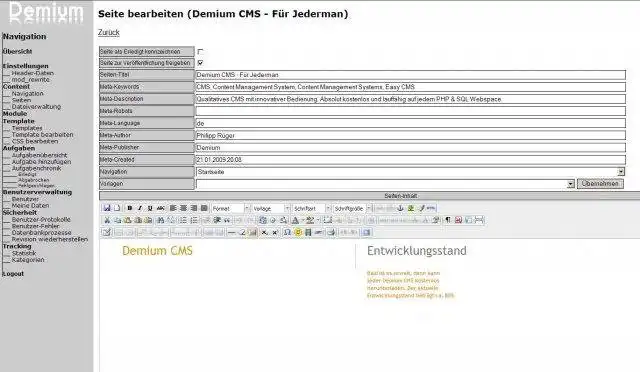This screenshot has width=640, height=372.
Task: Click the Insert image tree icon
Action: [x=411, y=208]
